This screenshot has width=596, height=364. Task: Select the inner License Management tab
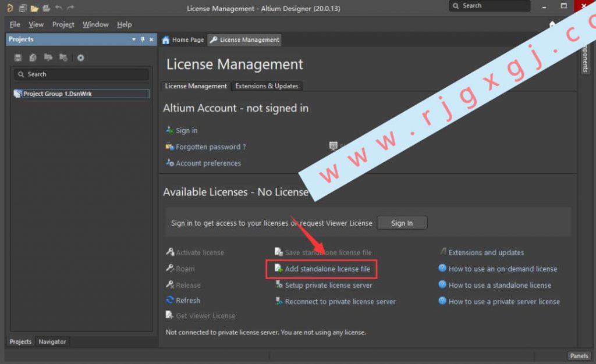196,86
